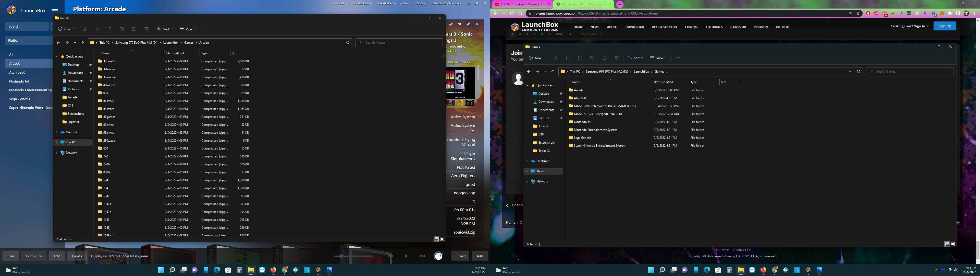980x276 pixels.
Task: Click Delete trash icon in Arcade explorer toolbar
Action: tap(146, 29)
